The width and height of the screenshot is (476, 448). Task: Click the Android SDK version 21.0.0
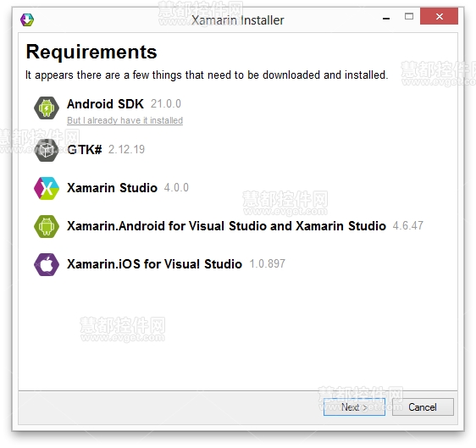click(166, 104)
